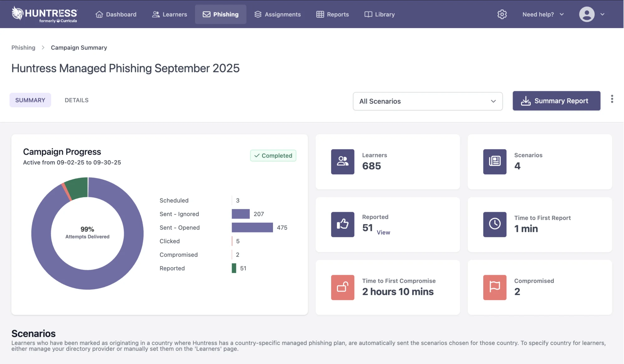This screenshot has height=364, width=624.
Task: Download the Summary Report
Action: pos(556,101)
